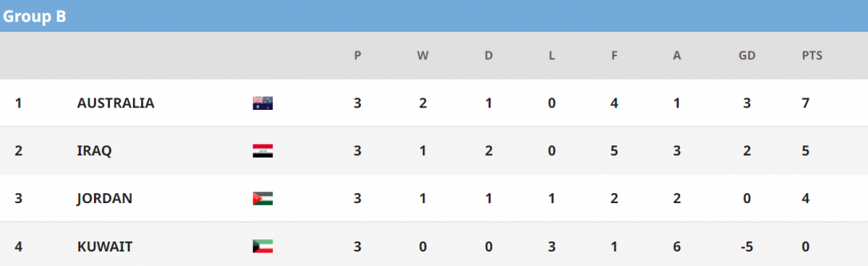The height and width of the screenshot is (266, 868).
Task: Select the KUWAIT team name
Action: [x=104, y=246]
